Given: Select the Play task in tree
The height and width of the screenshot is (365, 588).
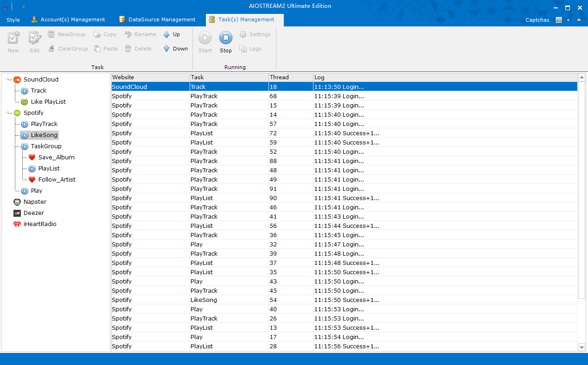Looking at the screenshot, I should coord(36,191).
